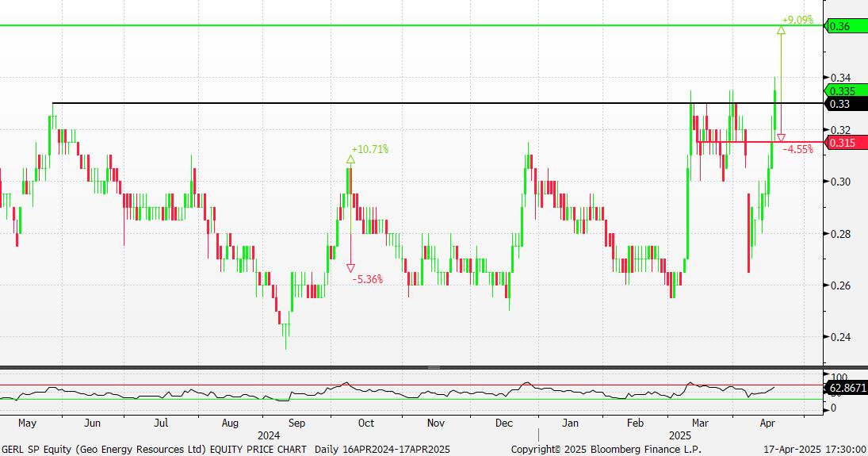Click the green 0.335 last price tag
The height and width of the screenshot is (456, 868).
click(x=842, y=91)
